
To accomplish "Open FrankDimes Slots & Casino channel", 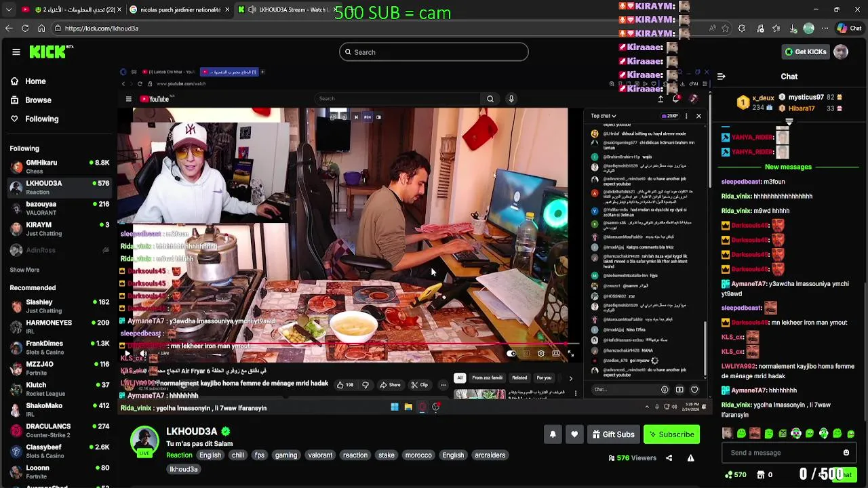I will [x=60, y=348].
